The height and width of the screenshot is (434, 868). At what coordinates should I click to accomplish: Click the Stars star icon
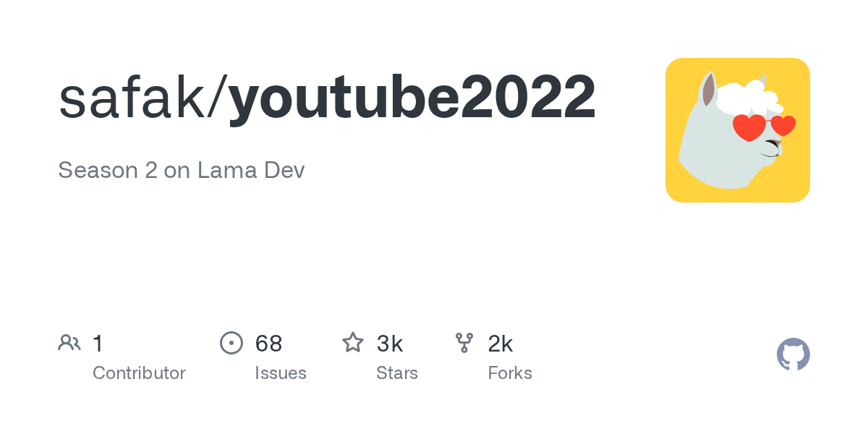353,343
